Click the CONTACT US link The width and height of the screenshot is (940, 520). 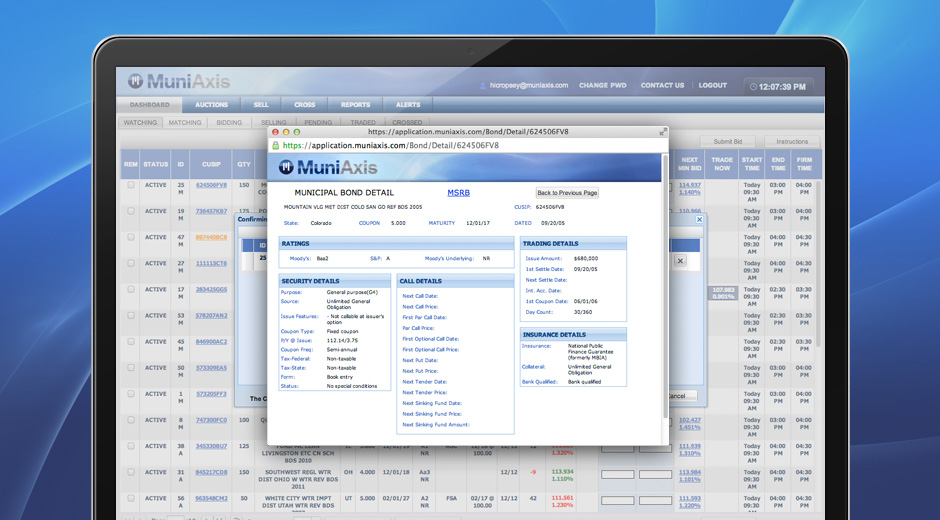tap(662, 86)
